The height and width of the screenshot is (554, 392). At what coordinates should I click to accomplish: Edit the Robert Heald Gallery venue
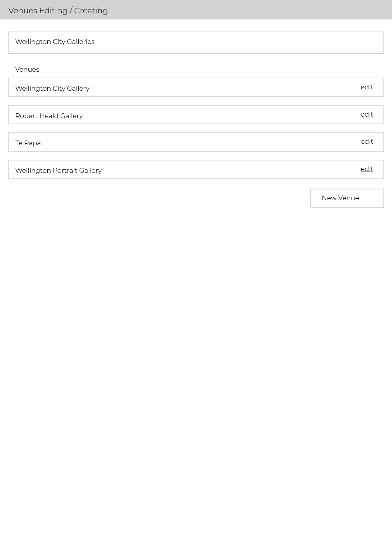click(367, 114)
